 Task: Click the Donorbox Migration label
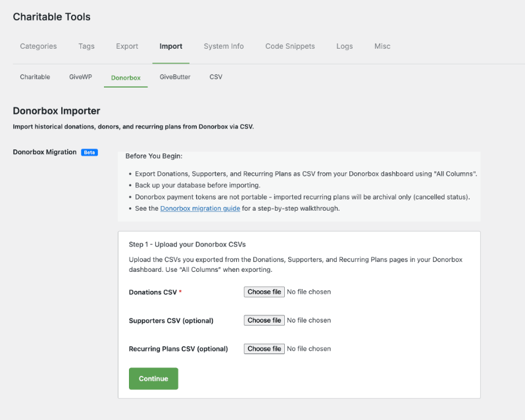(x=45, y=152)
